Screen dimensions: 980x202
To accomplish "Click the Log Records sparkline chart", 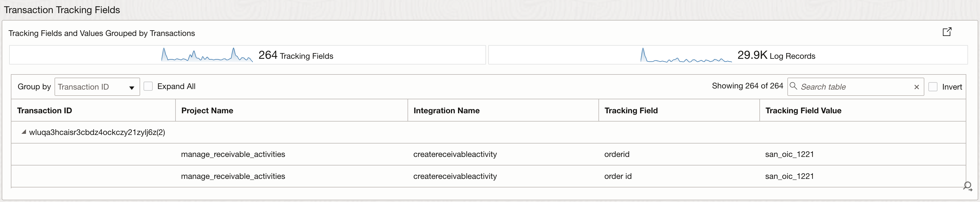I will [686, 56].
